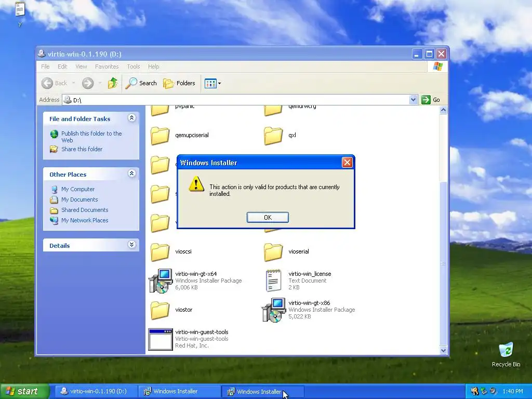Open My Documents from Other Places
This screenshot has height=399, width=532.
click(x=79, y=199)
